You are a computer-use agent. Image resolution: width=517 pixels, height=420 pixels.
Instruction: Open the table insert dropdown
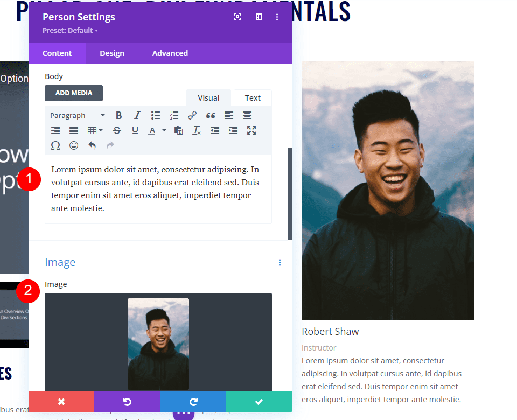(x=94, y=130)
